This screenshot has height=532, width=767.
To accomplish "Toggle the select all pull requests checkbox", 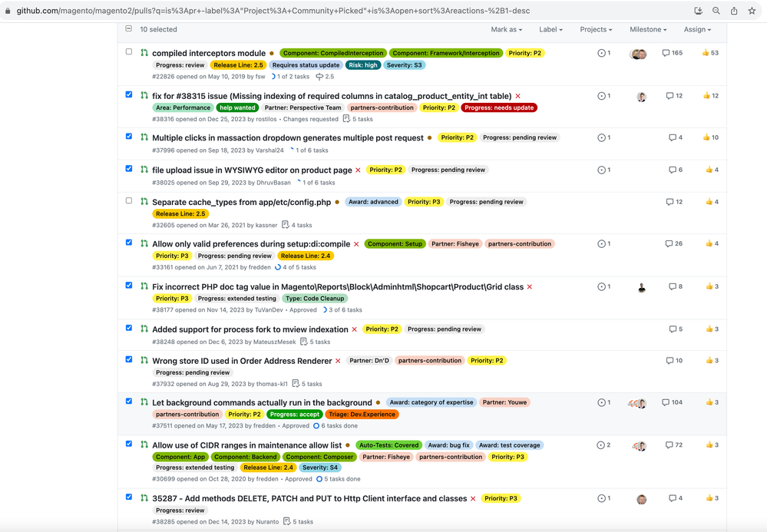I will (x=128, y=29).
